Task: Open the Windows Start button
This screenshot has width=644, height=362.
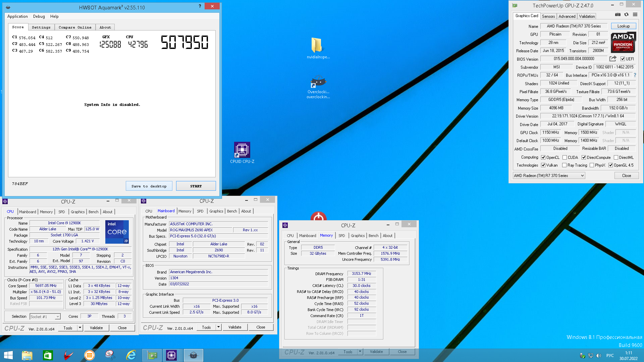Action: click(8, 355)
